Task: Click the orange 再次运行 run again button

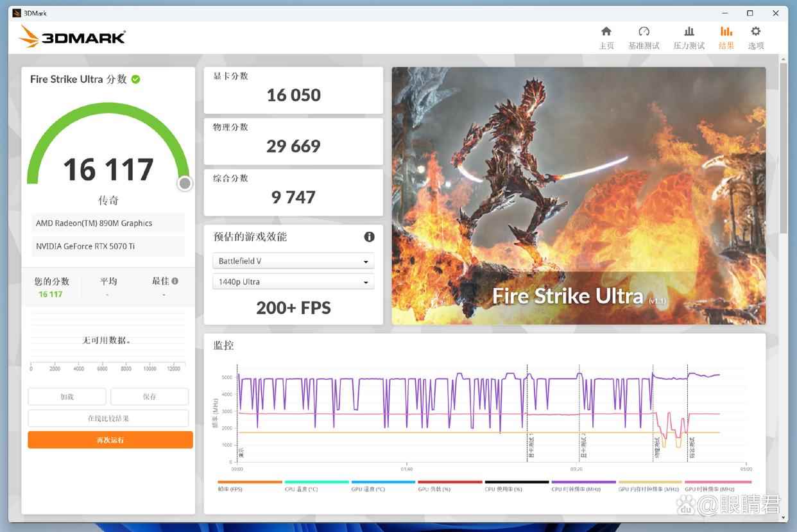Action: click(x=110, y=440)
